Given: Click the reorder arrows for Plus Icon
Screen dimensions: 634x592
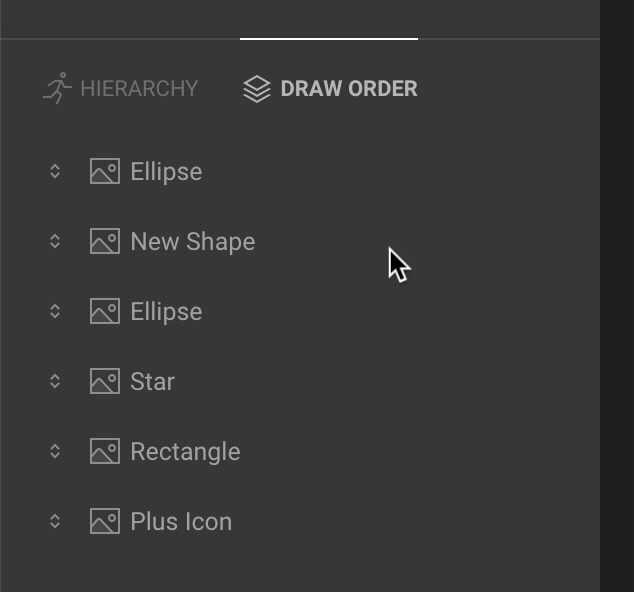Looking at the screenshot, I should [55, 521].
